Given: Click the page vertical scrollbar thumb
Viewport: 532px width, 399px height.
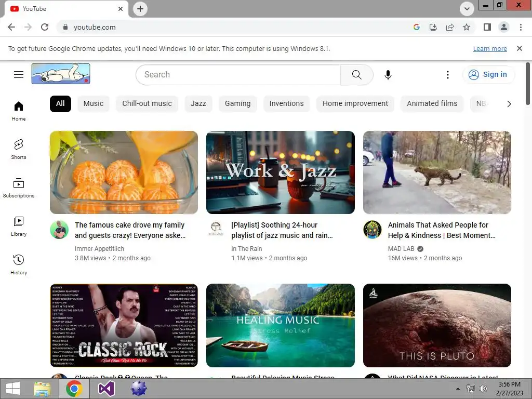Looking at the screenshot, I should point(528,84).
